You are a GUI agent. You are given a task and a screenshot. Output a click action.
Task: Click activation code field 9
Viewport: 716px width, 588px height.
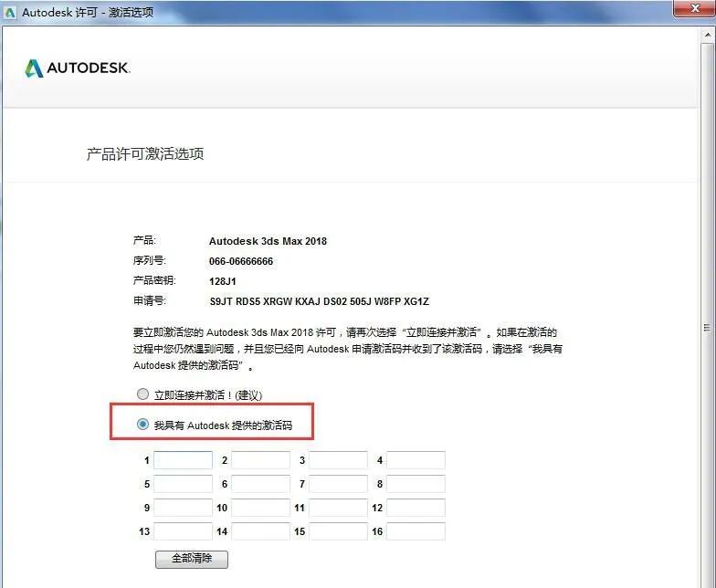tap(183, 508)
